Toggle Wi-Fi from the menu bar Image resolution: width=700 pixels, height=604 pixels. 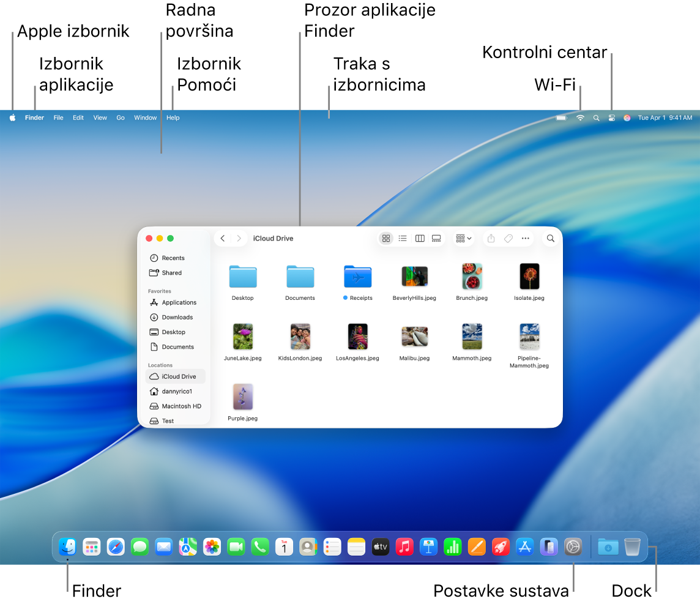[579, 117]
